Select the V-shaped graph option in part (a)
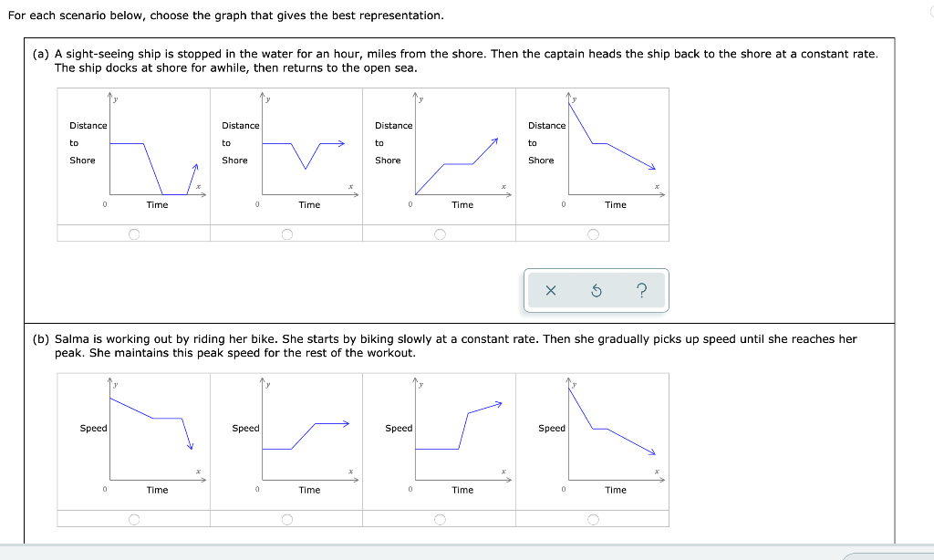 pyautogui.click(x=287, y=233)
